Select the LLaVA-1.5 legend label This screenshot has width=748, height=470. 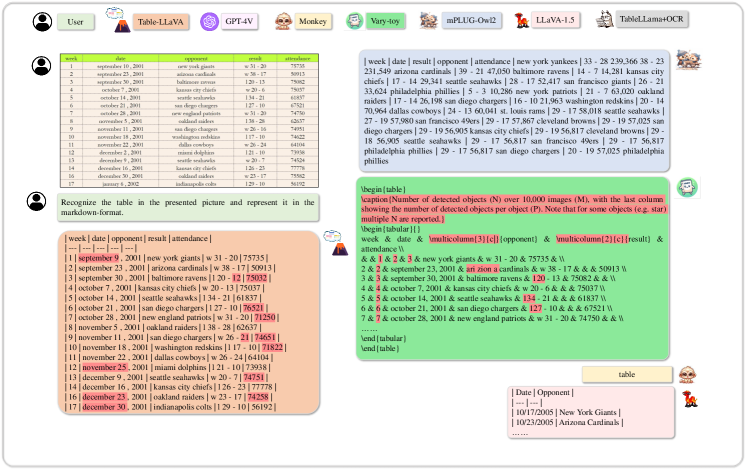(555, 20)
